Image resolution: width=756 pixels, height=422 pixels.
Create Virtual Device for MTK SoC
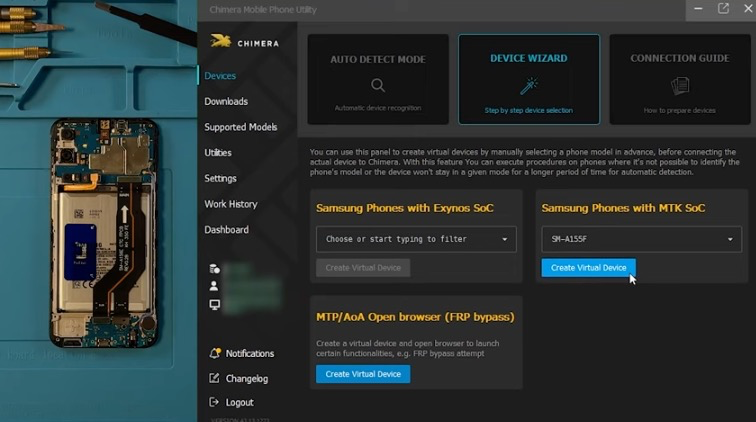588,268
